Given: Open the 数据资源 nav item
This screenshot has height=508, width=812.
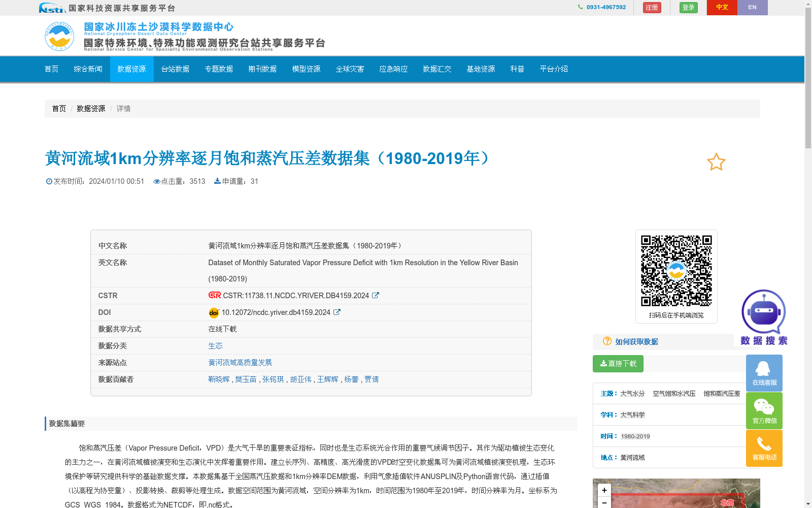Looking at the screenshot, I should [131, 69].
